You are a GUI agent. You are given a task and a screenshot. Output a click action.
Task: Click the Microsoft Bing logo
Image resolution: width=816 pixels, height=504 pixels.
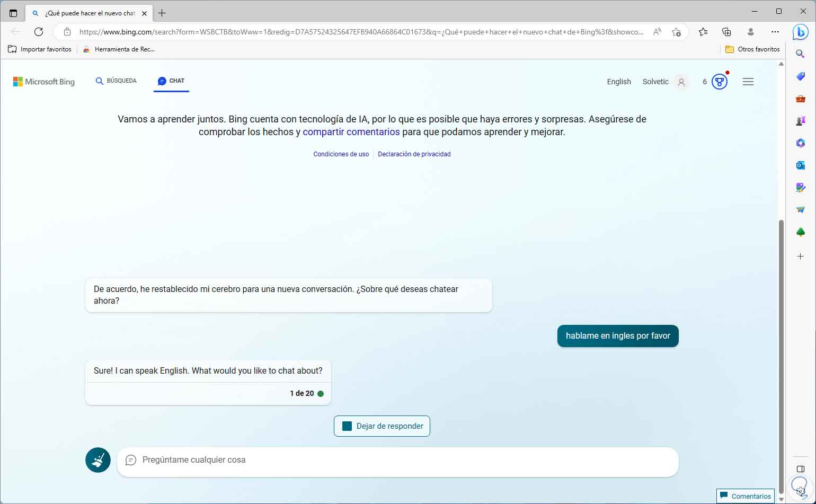click(44, 82)
